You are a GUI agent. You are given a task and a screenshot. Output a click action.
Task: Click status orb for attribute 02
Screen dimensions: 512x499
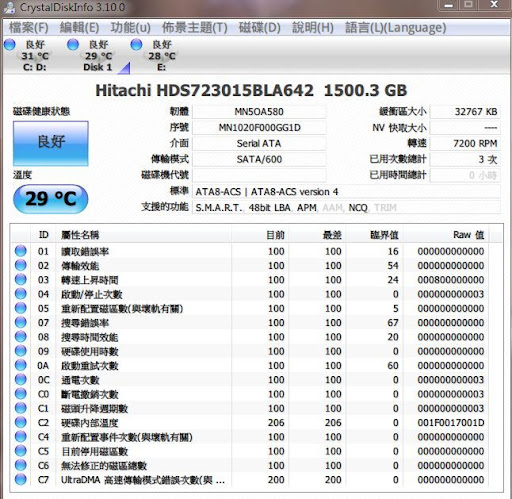[21, 265]
